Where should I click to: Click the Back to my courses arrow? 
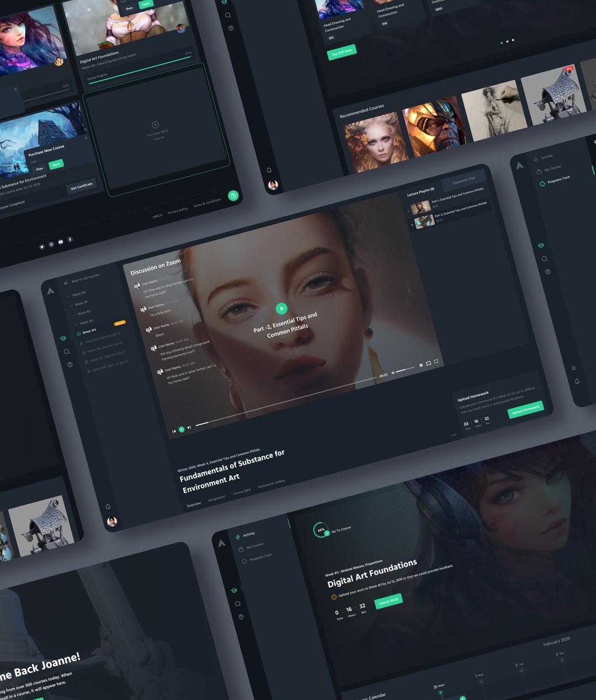66,283
